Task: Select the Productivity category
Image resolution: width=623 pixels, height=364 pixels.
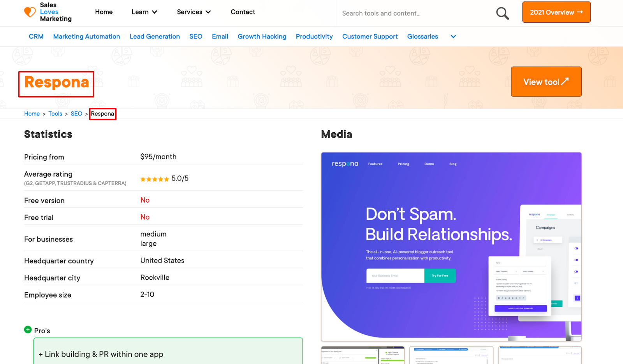Action: coord(314,37)
